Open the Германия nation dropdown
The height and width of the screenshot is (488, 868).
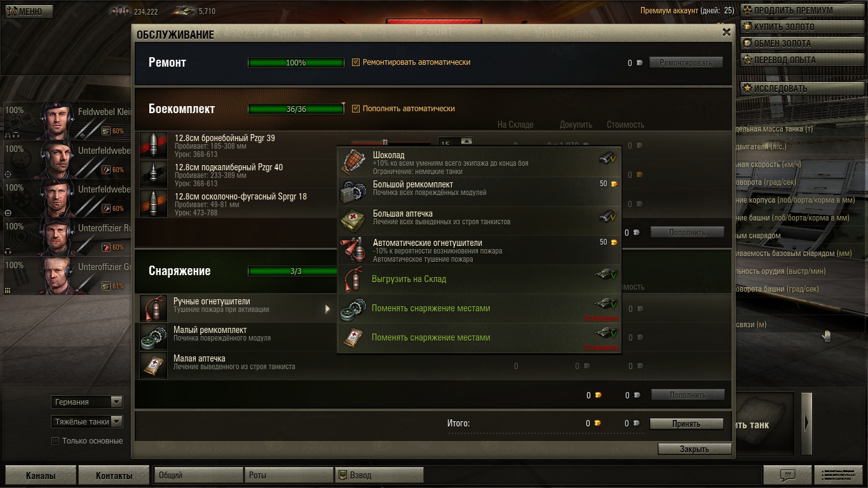[87, 402]
